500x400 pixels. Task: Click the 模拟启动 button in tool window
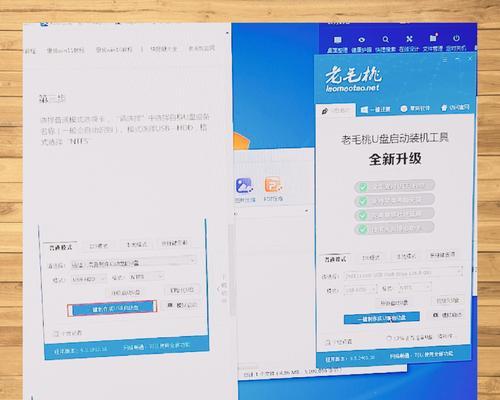(x=448, y=315)
